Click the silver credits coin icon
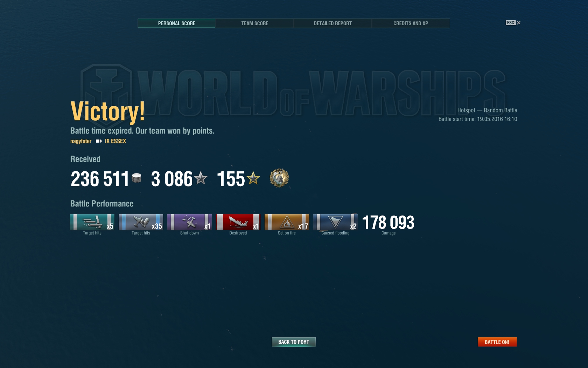The image size is (588, 368). tap(136, 178)
